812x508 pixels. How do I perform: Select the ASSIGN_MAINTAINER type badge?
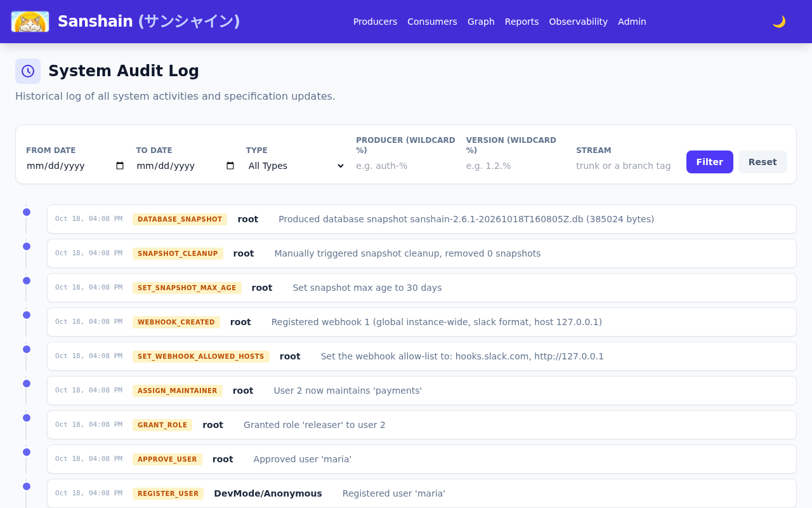tap(178, 391)
